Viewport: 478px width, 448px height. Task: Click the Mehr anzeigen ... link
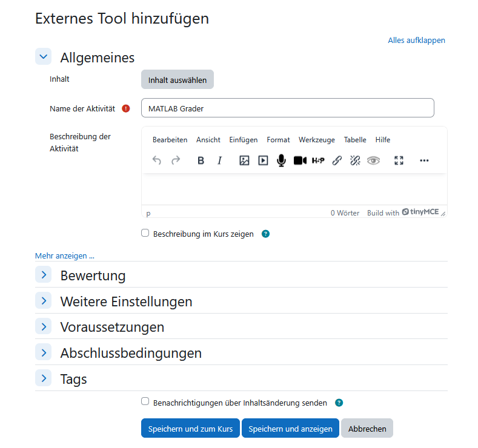point(65,256)
